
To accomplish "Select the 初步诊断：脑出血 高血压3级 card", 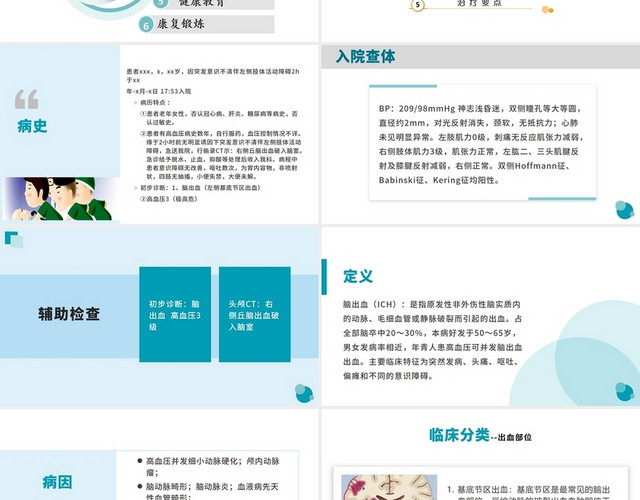I will click(175, 314).
